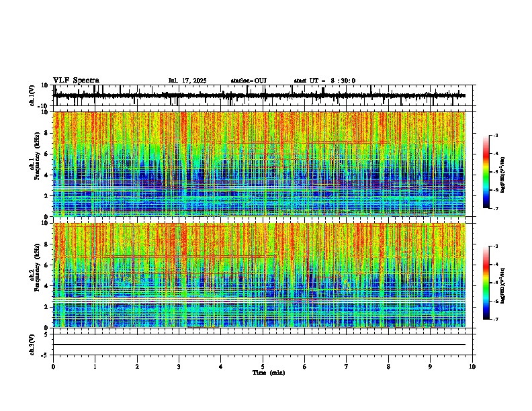The width and height of the screenshot is (532, 411).
Task: Click the -7 tick on ch.1 colorbar
Action: (495, 209)
